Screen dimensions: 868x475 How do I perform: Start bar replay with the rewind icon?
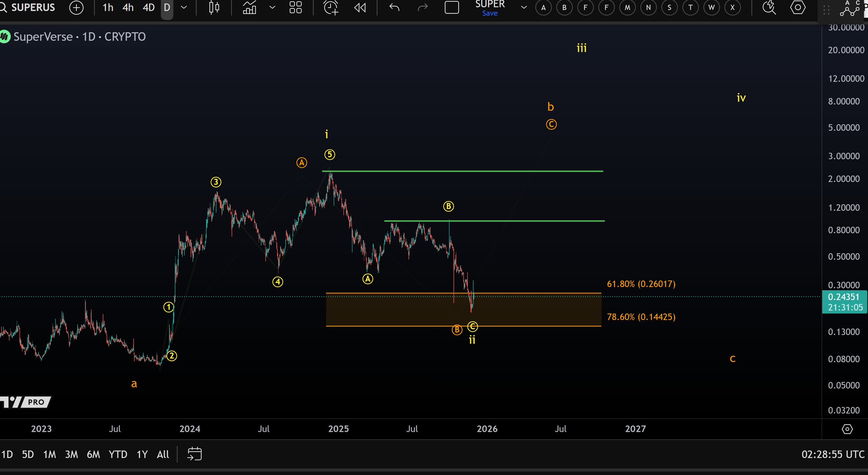click(360, 8)
